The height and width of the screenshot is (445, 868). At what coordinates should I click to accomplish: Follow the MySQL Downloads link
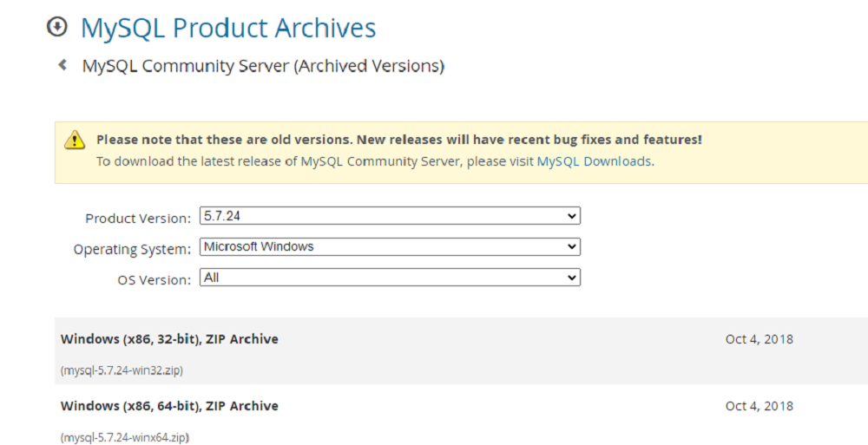(594, 161)
